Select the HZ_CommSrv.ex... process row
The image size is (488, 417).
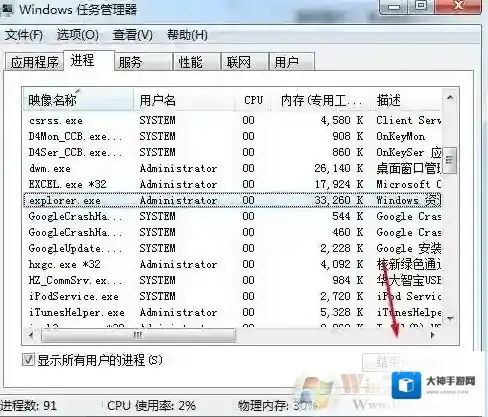233,280
